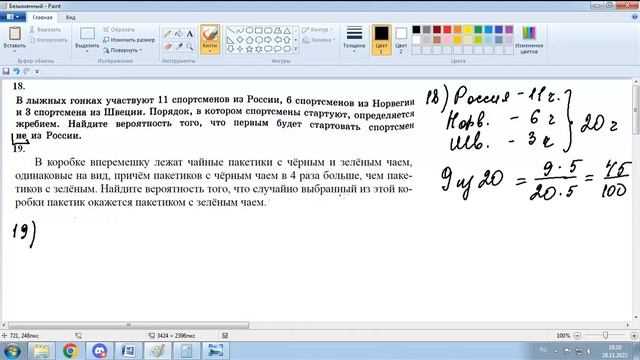Select the Fill with color bucket tool

[178, 34]
